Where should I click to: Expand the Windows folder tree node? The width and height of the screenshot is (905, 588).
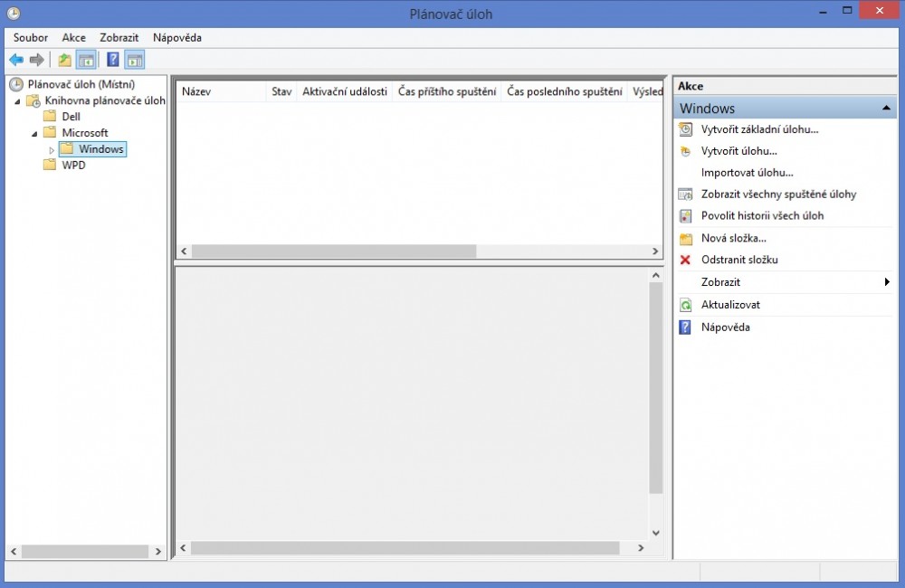[52, 149]
